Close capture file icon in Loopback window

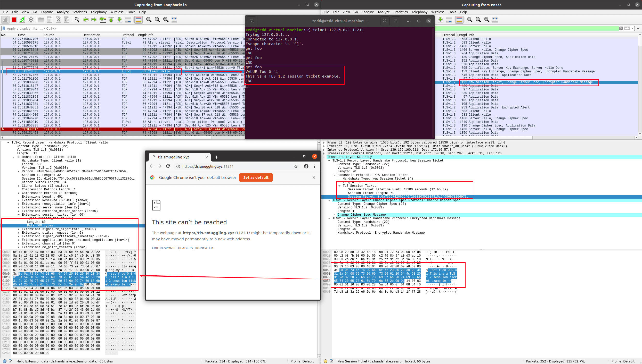tap(58, 20)
